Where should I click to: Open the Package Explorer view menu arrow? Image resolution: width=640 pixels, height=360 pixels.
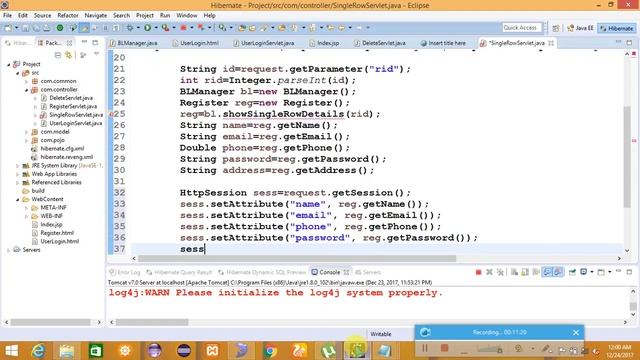[x=96, y=54]
